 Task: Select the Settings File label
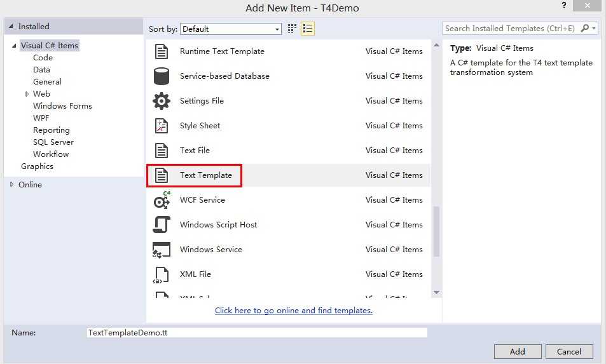click(x=202, y=101)
